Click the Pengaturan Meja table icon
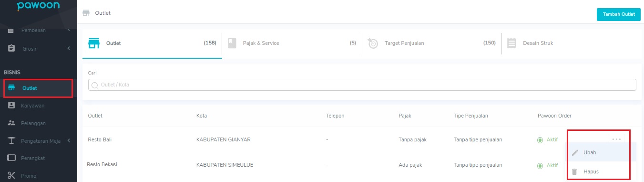Viewport: 644px width, 182px height. pyautogui.click(x=11, y=140)
